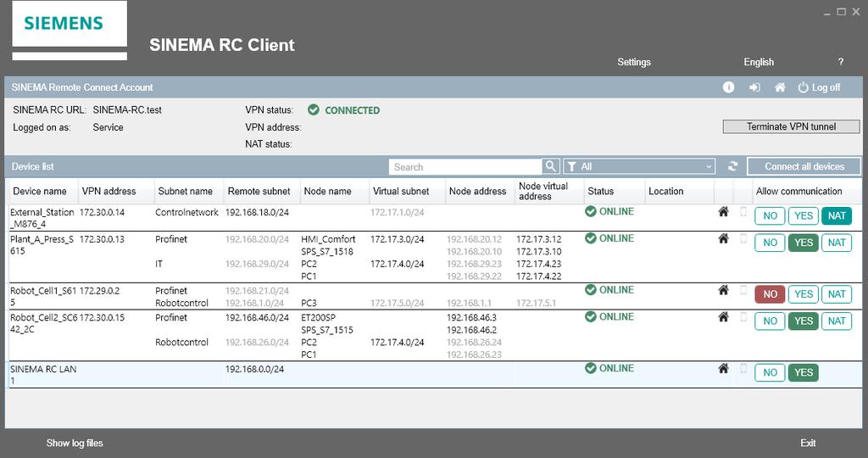
Task: Set Plant_A_Press_S615 communication to NO
Action: 770,243
